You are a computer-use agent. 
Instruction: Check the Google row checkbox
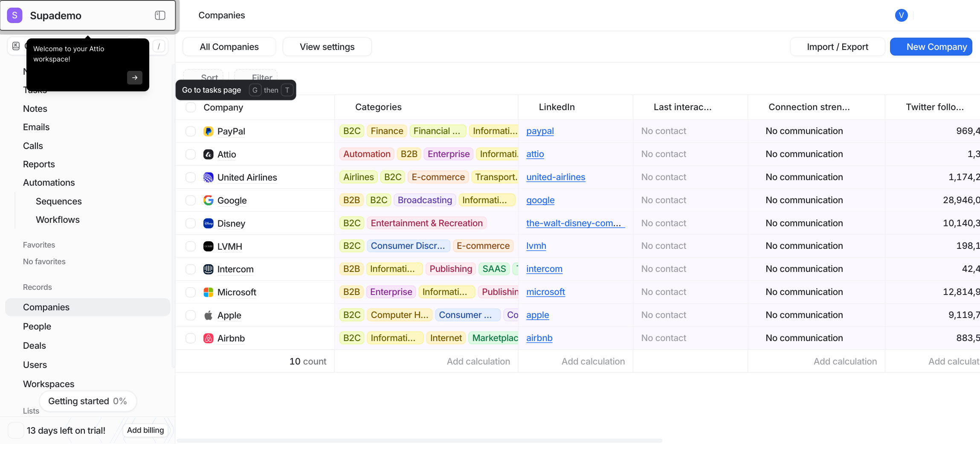click(191, 200)
